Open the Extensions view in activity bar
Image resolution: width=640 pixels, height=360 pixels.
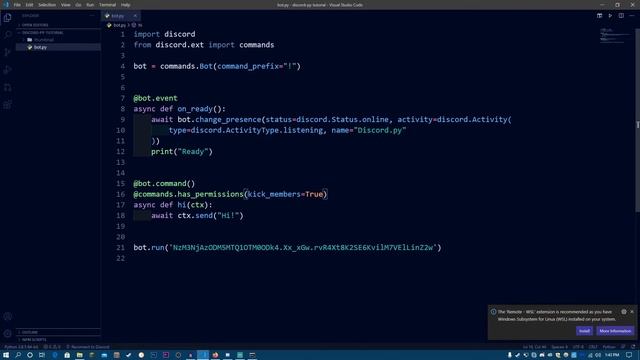(x=7, y=105)
